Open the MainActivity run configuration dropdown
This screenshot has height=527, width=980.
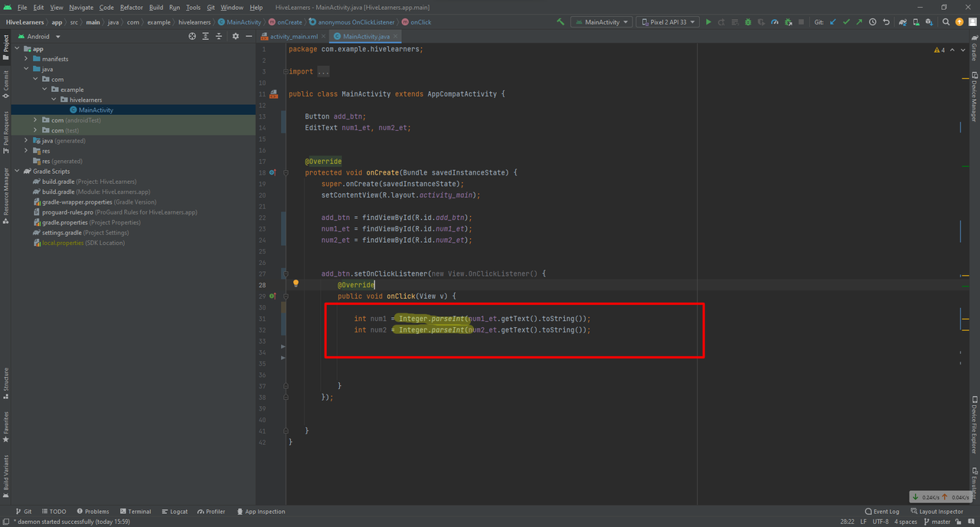pyautogui.click(x=601, y=22)
